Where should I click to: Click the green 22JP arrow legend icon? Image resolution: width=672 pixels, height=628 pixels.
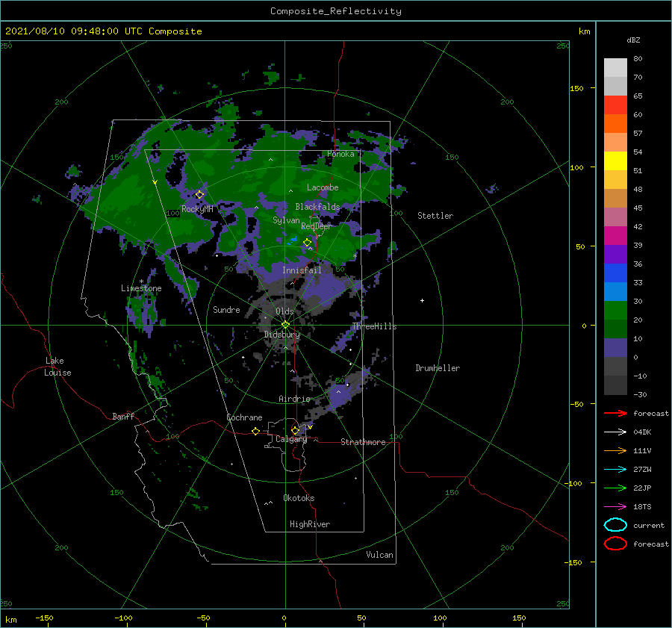click(615, 488)
